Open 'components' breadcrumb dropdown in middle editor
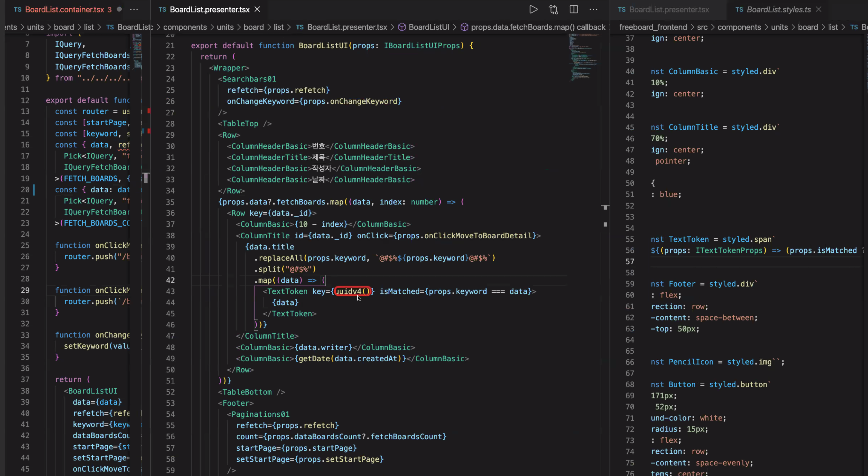The image size is (868, 476). click(x=185, y=27)
